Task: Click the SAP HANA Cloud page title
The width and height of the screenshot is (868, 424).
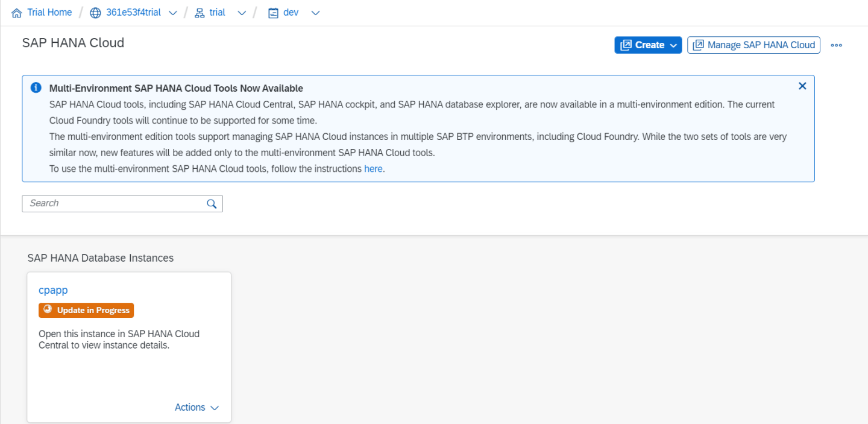Action: tap(73, 43)
